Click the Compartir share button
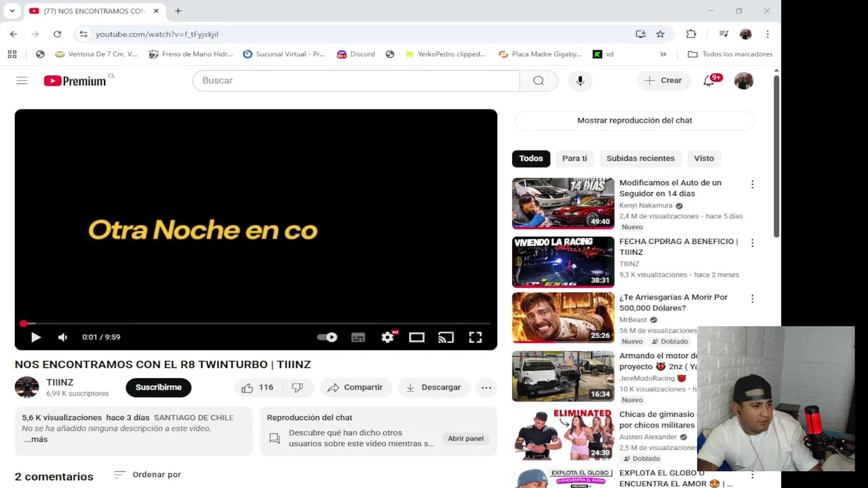 click(355, 388)
